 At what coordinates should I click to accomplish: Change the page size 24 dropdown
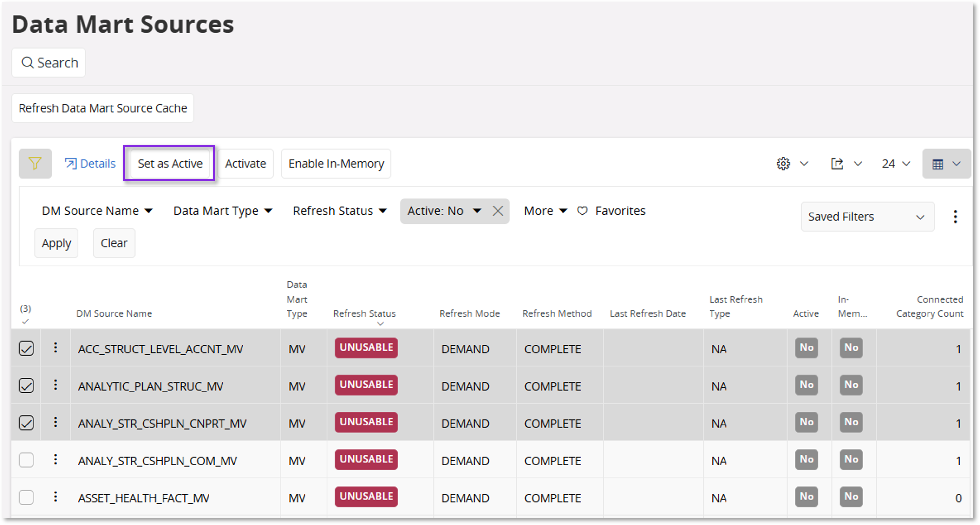point(896,164)
